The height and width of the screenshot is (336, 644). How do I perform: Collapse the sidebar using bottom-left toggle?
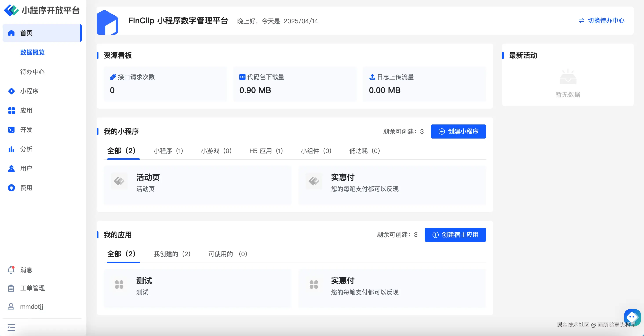pyautogui.click(x=11, y=327)
